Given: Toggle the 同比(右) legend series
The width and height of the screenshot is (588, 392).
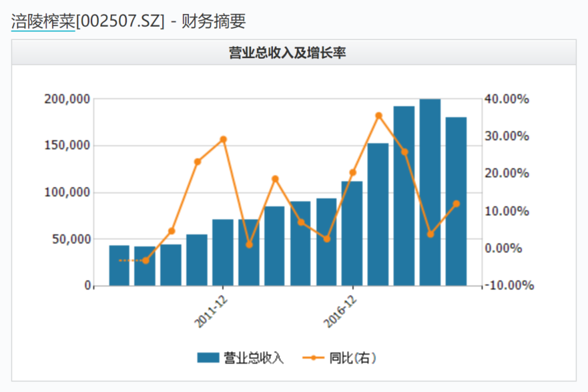Looking at the screenshot, I should 339,358.
